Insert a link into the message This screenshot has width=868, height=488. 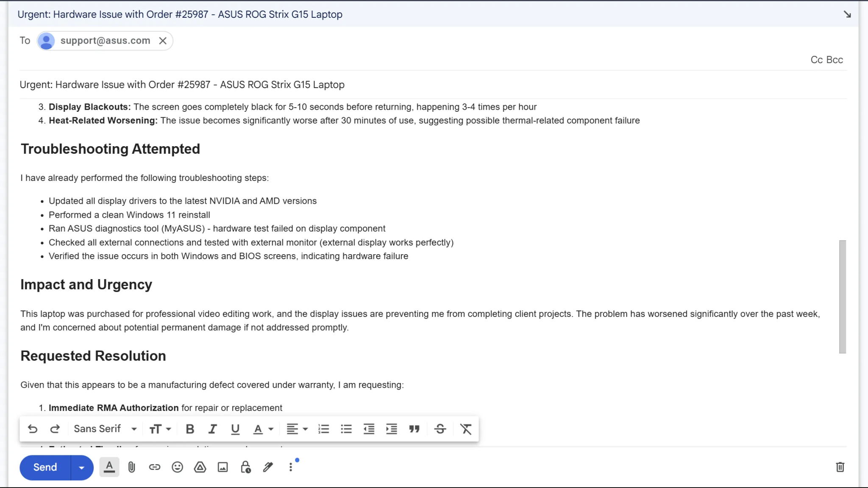tap(154, 467)
